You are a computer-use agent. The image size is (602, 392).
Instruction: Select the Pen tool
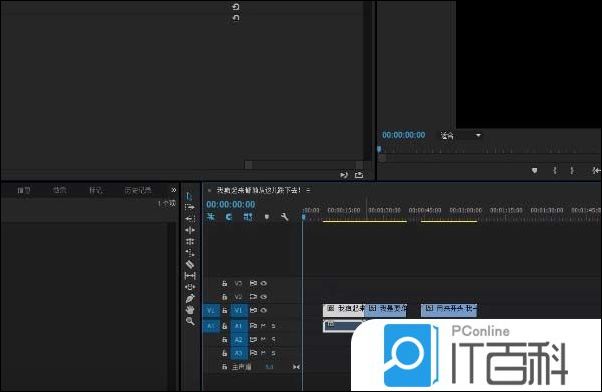click(190, 298)
